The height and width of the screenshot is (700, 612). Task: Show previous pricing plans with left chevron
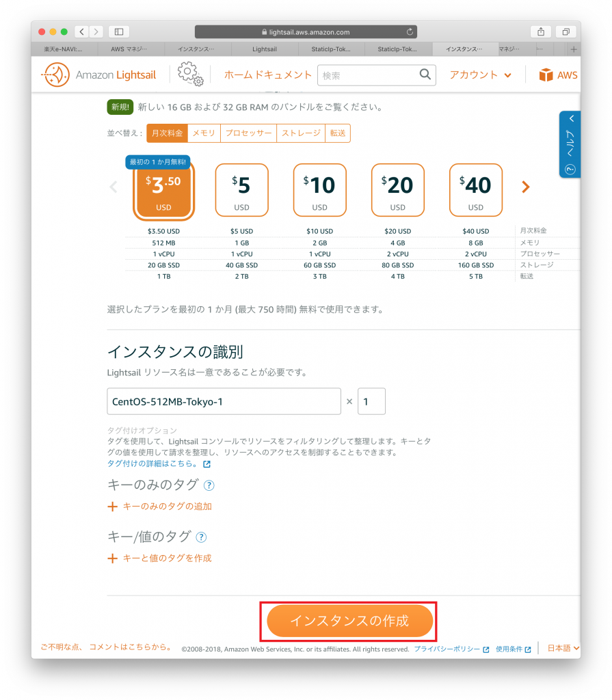pos(114,187)
